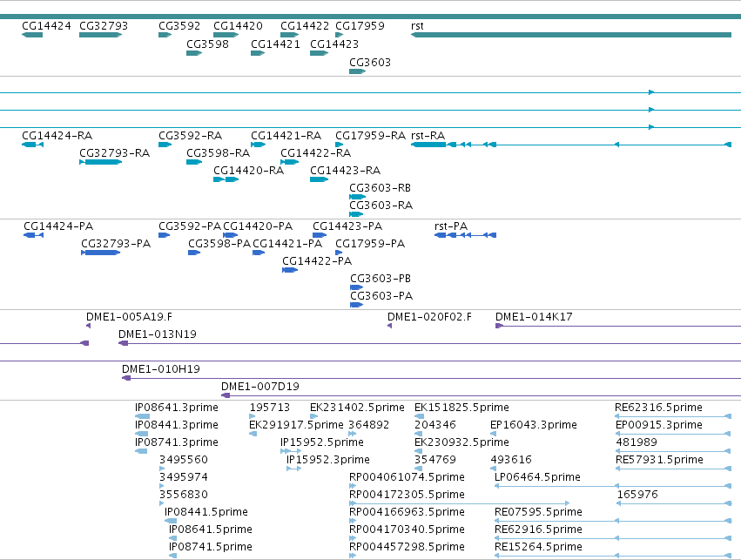Click the CG3592 gene label

tap(179, 26)
